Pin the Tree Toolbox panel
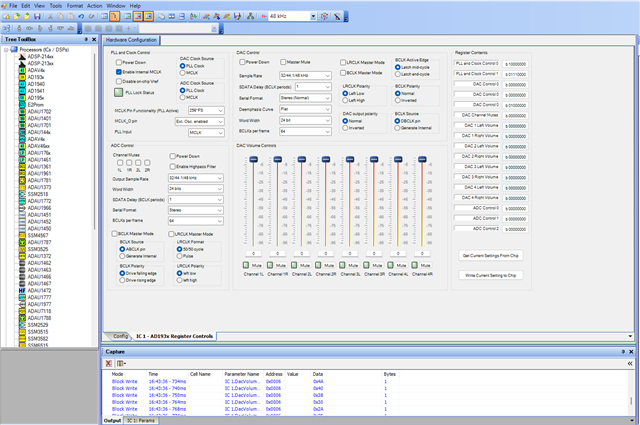This screenshot has height=425, width=640. click(86, 39)
